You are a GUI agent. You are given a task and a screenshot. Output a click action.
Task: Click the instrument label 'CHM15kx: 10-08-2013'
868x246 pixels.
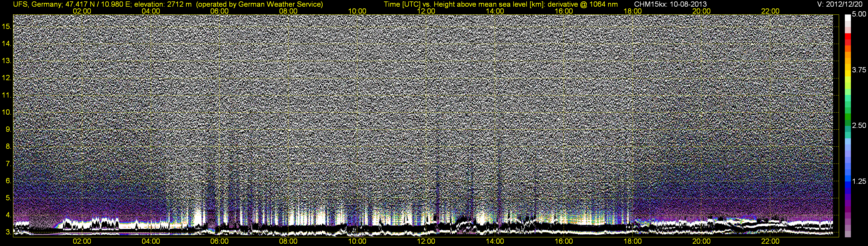[671, 4]
